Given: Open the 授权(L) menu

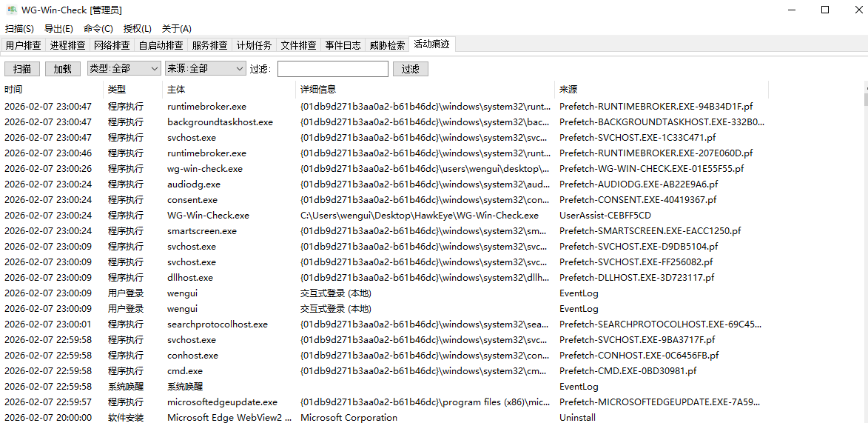Looking at the screenshot, I should tap(137, 29).
